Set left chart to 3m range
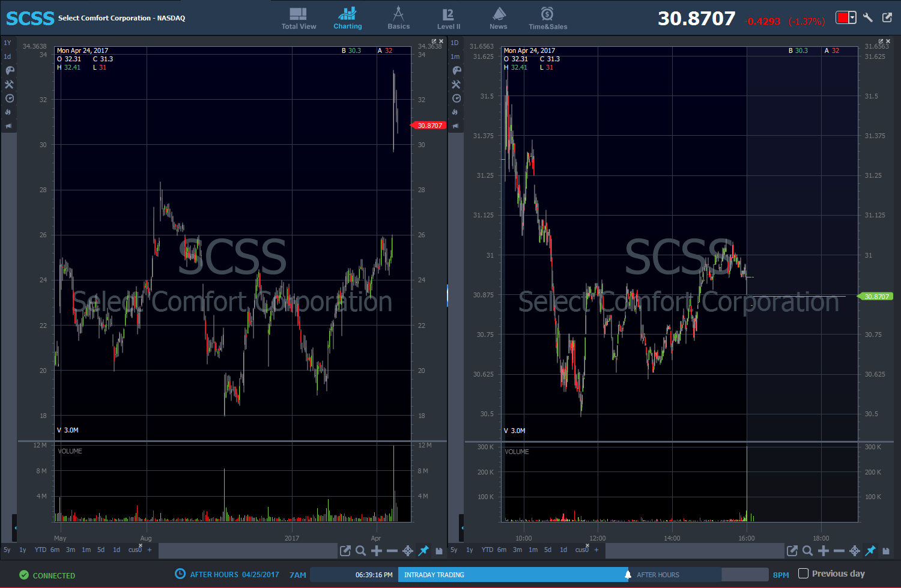901x588 pixels. [x=70, y=550]
